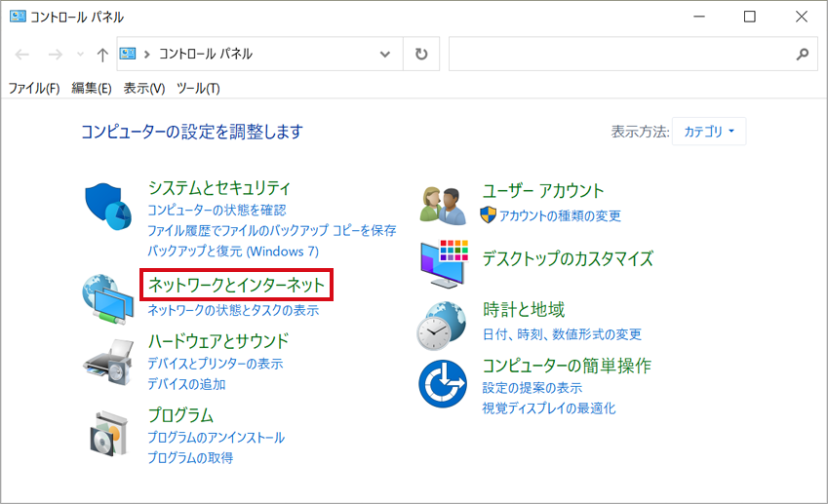Open プログラム category heading
The height and width of the screenshot is (504, 828).
(180, 415)
